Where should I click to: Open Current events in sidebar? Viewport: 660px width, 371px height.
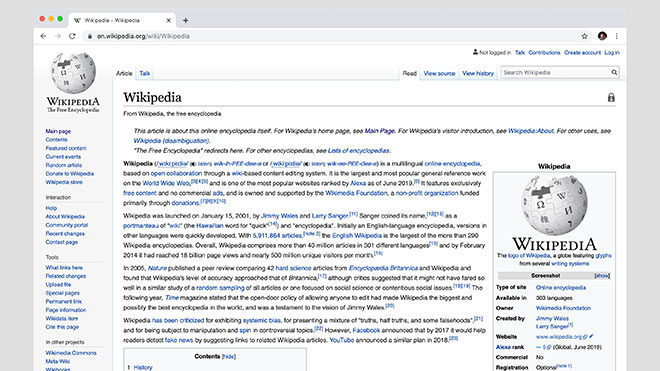[63, 157]
